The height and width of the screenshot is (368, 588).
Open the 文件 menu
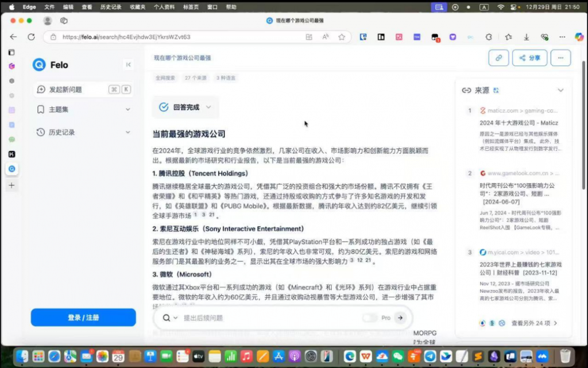(x=49, y=7)
